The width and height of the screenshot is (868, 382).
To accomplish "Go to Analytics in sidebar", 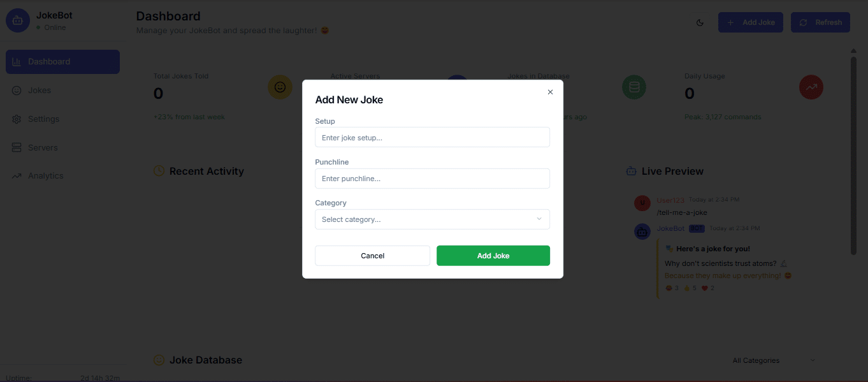I will [62, 176].
